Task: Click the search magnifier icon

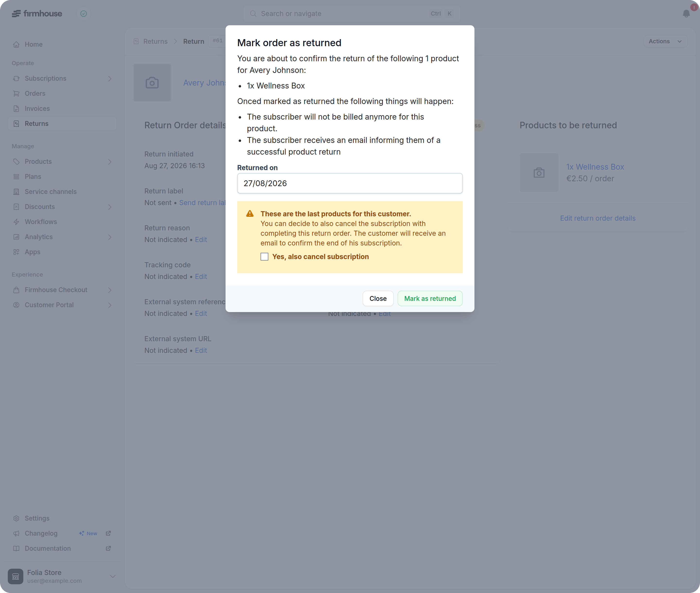Action: pos(253,13)
